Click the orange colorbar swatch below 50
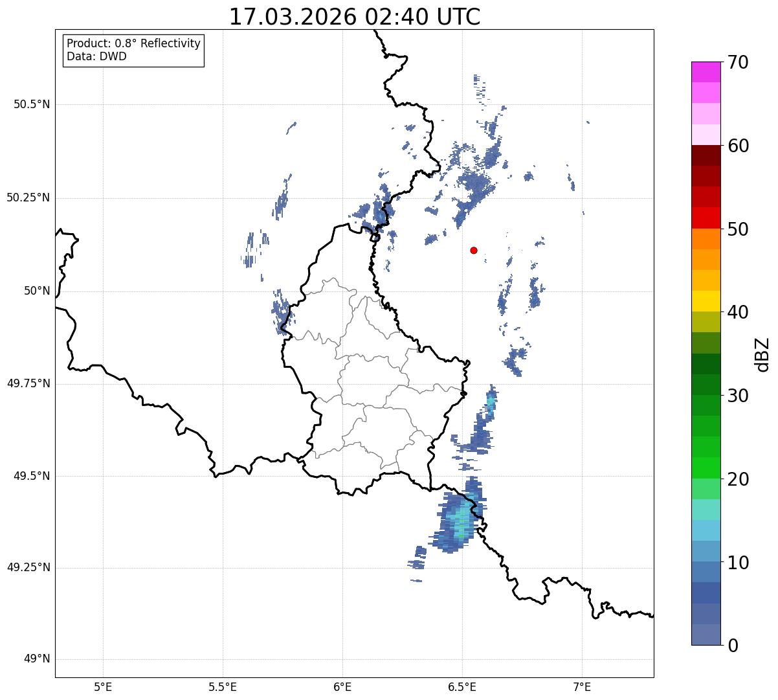 pos(706,239)
